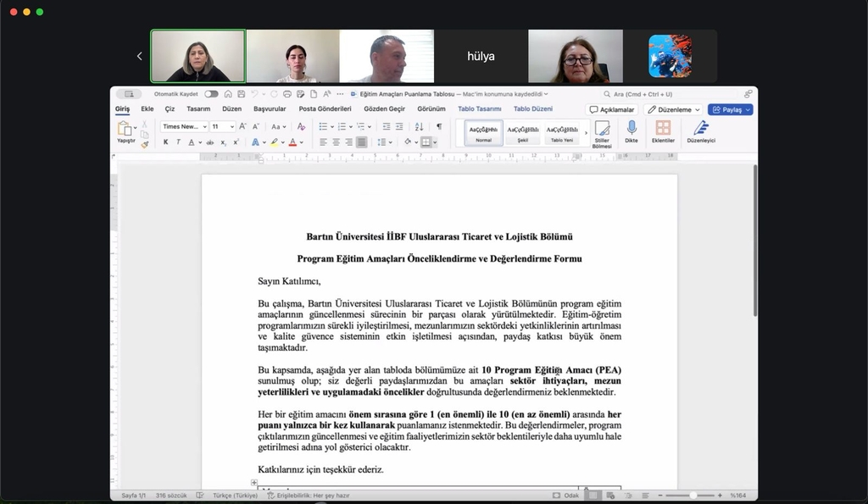
Task: Apply text effects blue A icon
Action: (255, 142)
